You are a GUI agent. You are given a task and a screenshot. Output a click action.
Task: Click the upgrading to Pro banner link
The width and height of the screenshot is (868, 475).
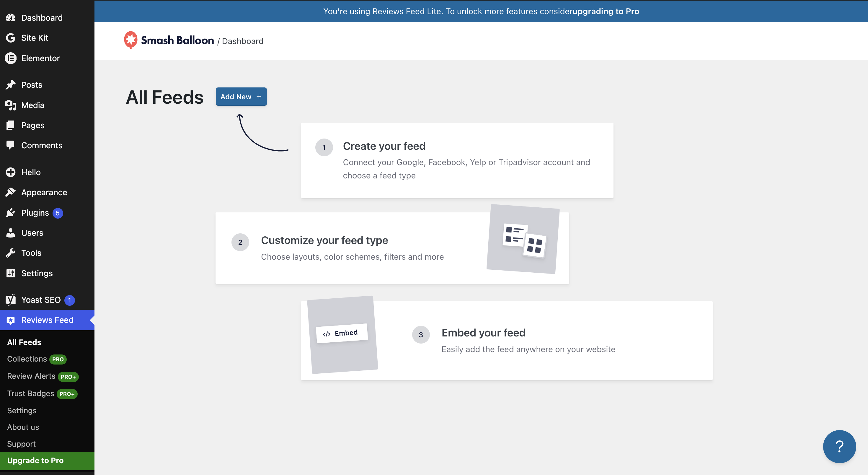tap(606, 11)
